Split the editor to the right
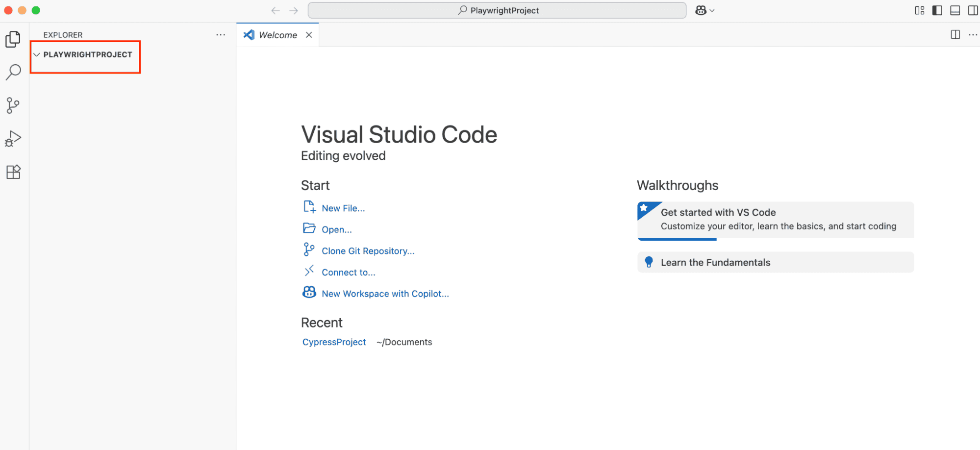980x450 pixels. click(x=955, y=35)
